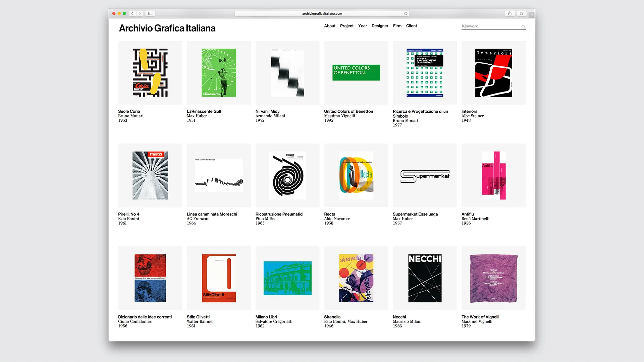Click the Dizionario delle idee correnti title
Viewport: 644px width, 362px height.
point(145,317)
